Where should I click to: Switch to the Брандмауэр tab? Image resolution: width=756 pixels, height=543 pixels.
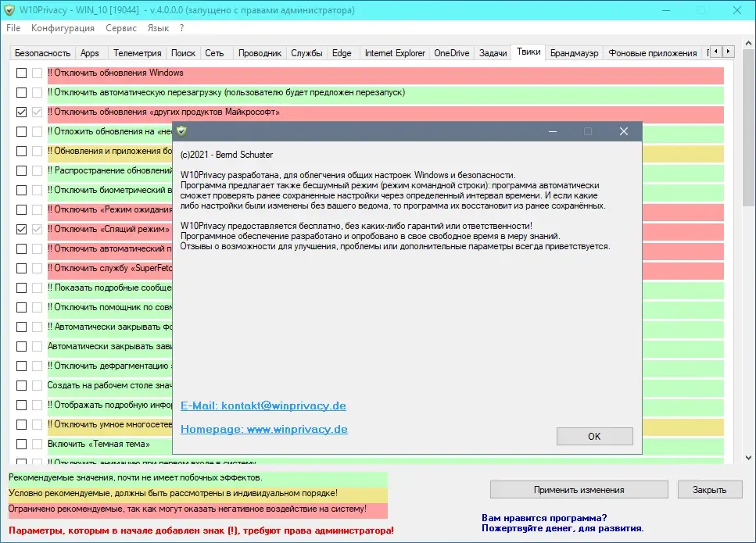(574, 53)
